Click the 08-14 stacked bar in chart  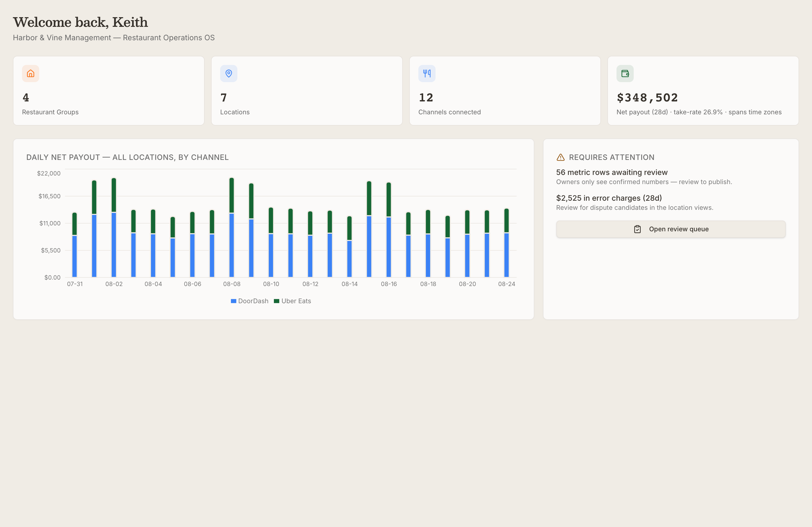coord(349,246)
